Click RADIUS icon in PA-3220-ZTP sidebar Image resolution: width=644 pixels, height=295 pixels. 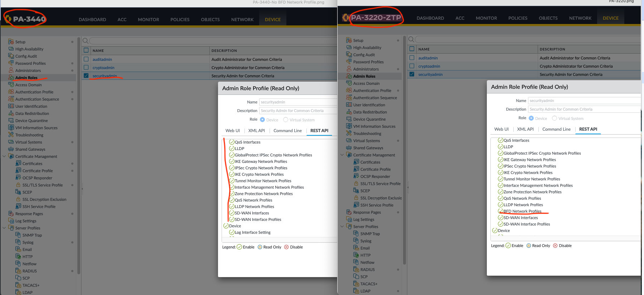[356, 270]
